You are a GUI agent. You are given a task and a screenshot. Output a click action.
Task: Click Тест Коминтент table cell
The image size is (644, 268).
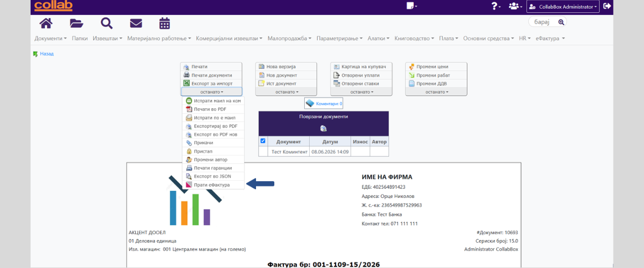click(289, 152)
